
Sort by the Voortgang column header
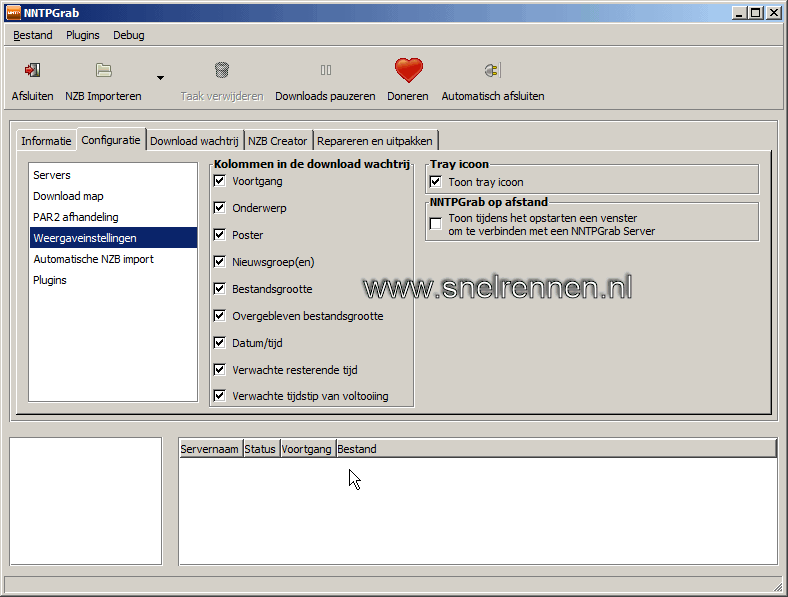click(x=307, y=449)
